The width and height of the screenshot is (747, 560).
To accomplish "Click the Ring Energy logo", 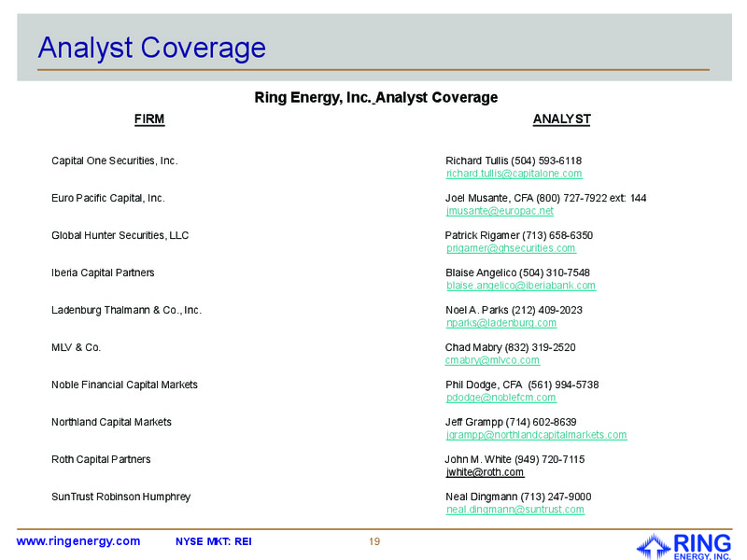I will 684,546.
